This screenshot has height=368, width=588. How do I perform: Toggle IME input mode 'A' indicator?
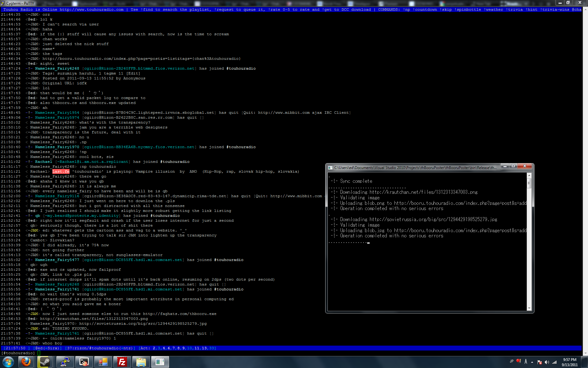526,362
